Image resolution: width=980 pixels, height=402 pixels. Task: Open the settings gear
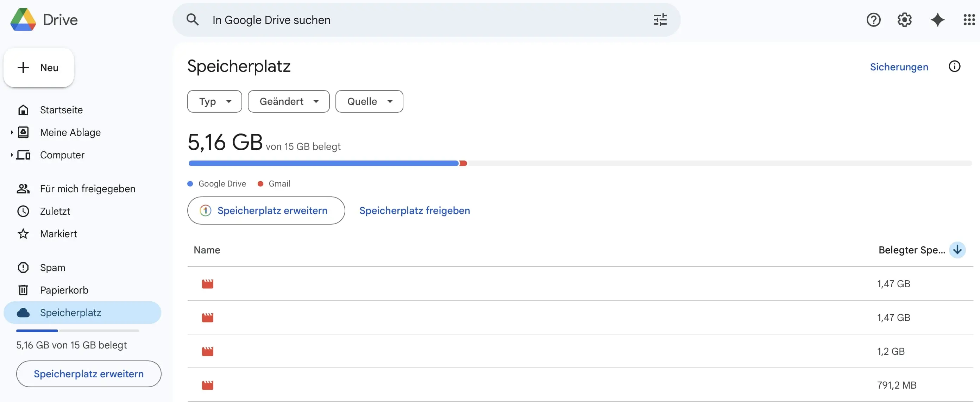905,20
